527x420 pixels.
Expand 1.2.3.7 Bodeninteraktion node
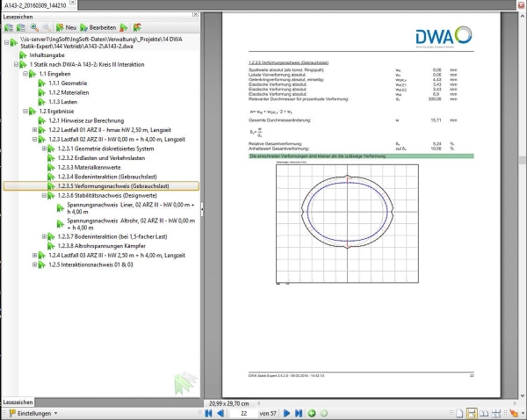point(44,236)
